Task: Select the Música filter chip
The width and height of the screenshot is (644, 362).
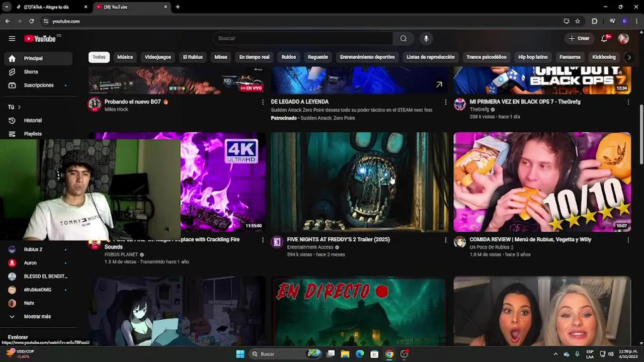Action: 125,57
